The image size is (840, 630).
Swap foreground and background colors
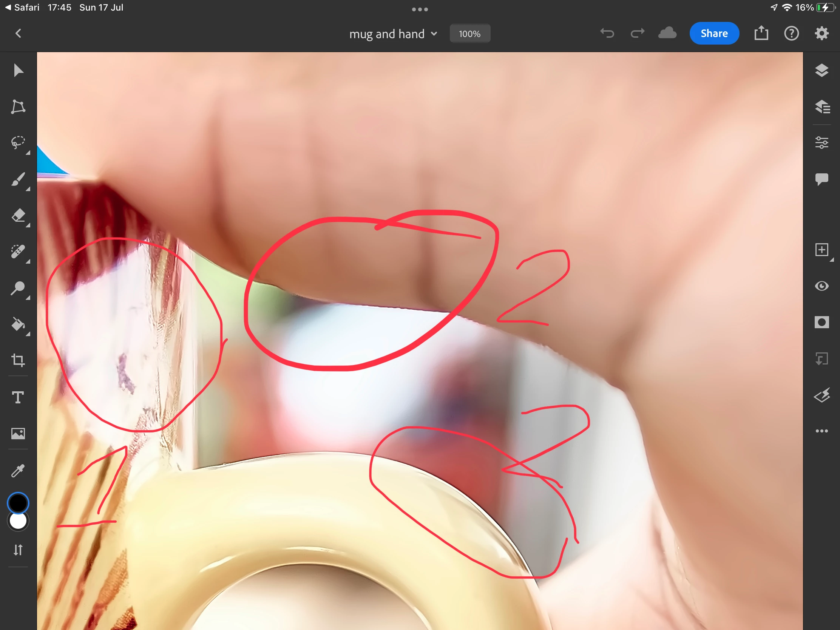18,550
